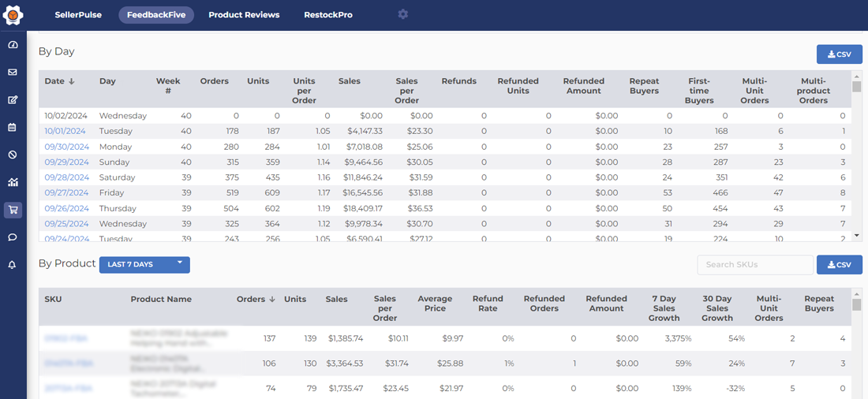Switch to the Product Reviews tab
868x399 pixels.
(244, 15)
